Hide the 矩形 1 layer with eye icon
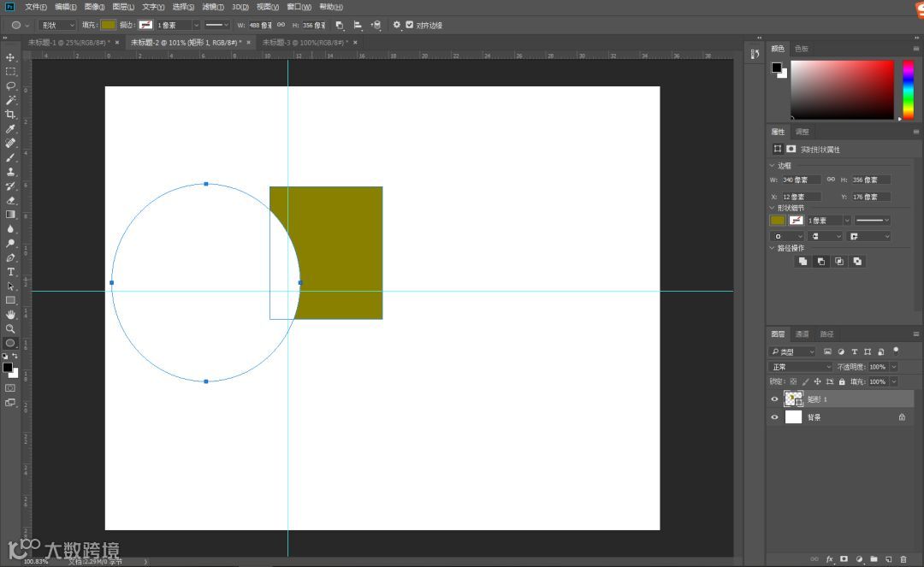Viewport: 924px width, 567px height. pyautogui.click(x=774, y=399)
